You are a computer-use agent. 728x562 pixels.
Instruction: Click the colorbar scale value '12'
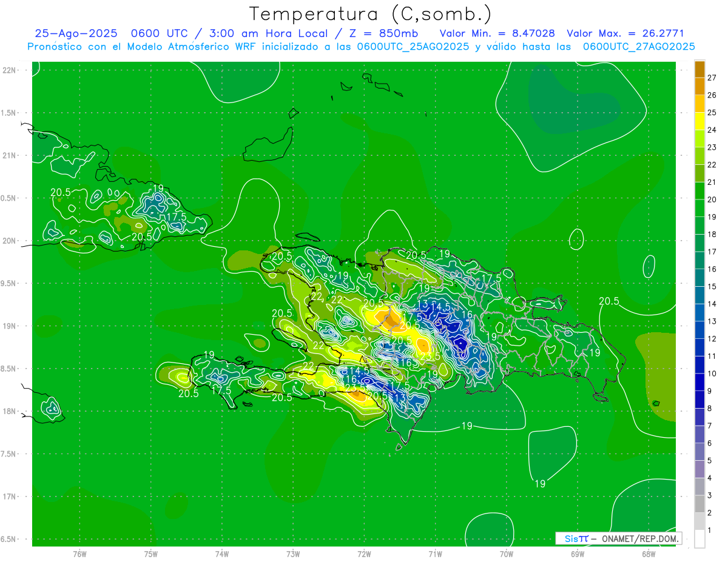pos(712,339)
